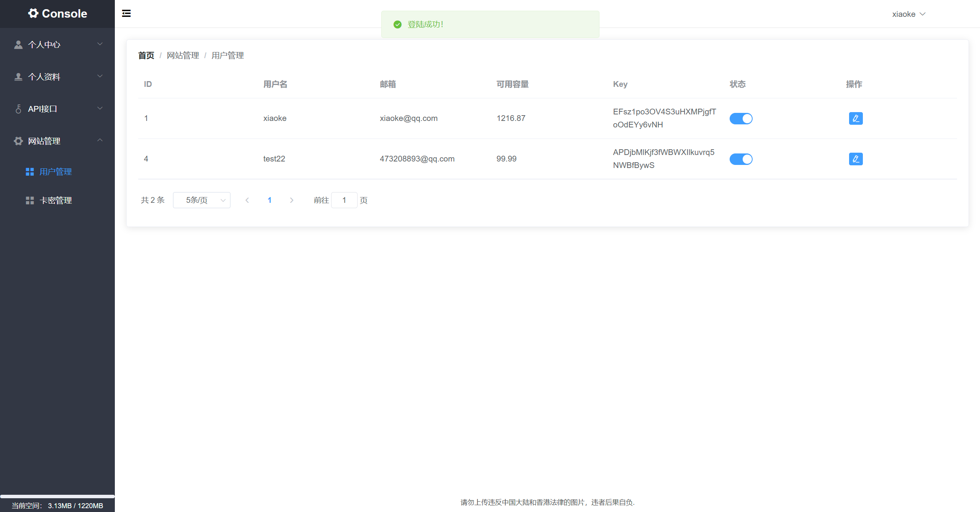Click the go-to page number input
This screenshot has width=980, height=512.
pos(344,200)
